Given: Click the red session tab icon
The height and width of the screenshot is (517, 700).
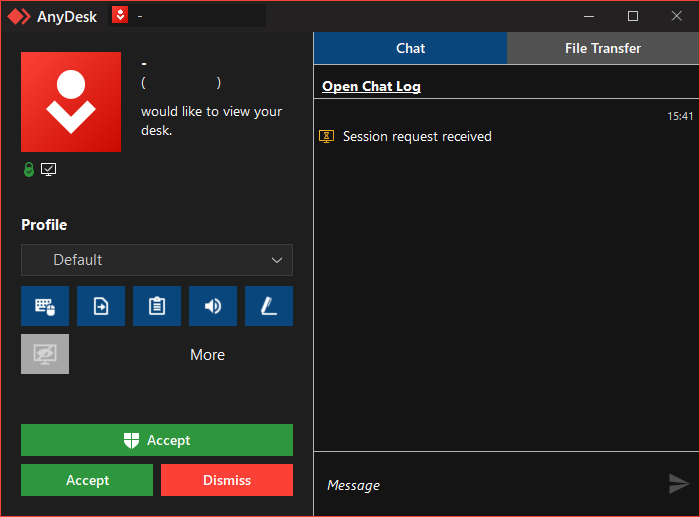Looking at the screenshot, I should (x=120, y=16).
